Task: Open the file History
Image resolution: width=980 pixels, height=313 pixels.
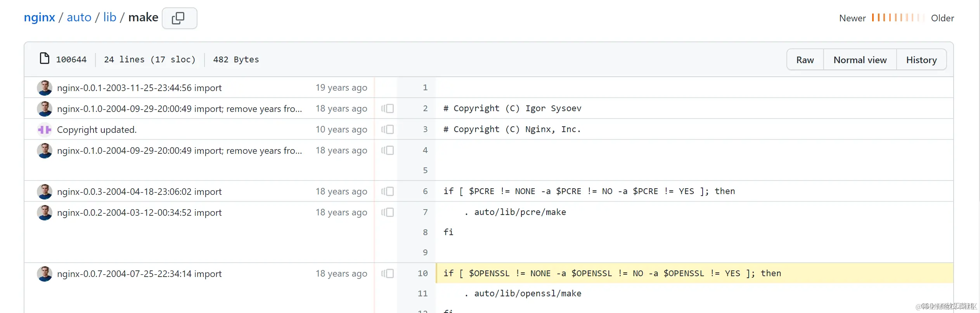Action: (921, 60)
